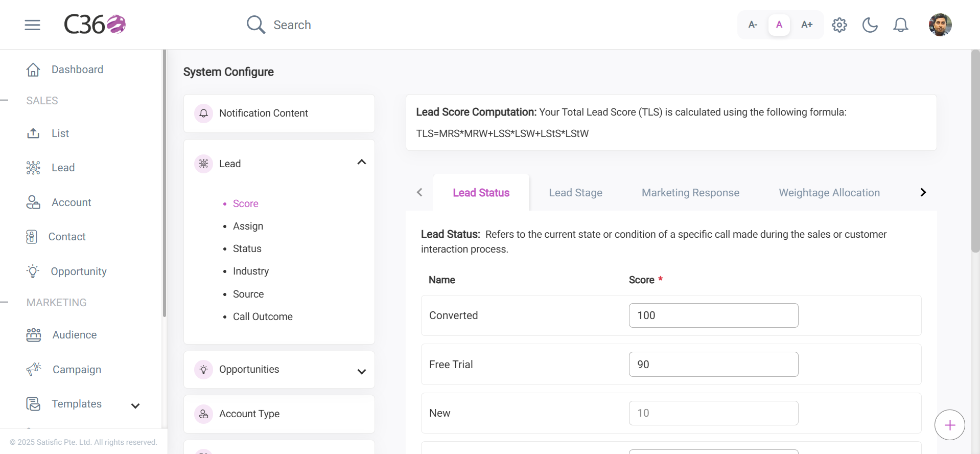Screen dimensions: 980x454
Task: Go to Dashboard page
Action: pos(77,70)
